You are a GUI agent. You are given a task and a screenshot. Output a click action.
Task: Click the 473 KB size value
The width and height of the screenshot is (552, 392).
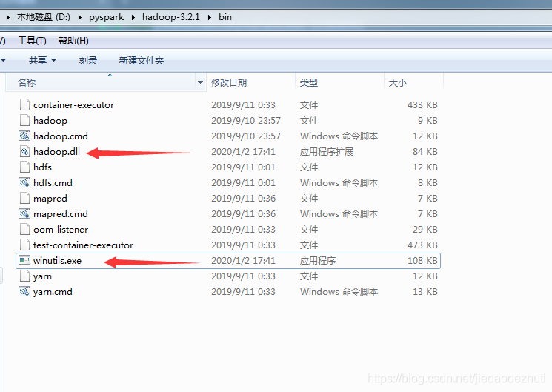tap(422, 245)
